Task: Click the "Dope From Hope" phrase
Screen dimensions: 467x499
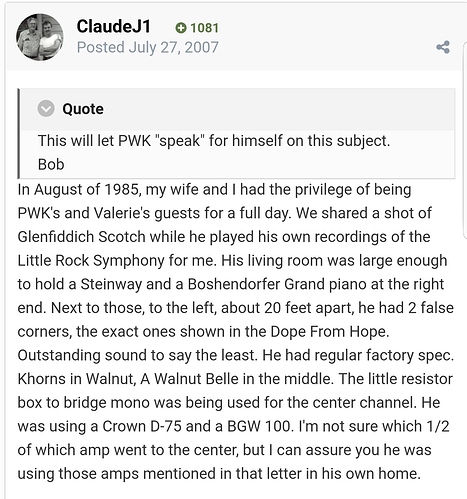Action: [328, 331]
